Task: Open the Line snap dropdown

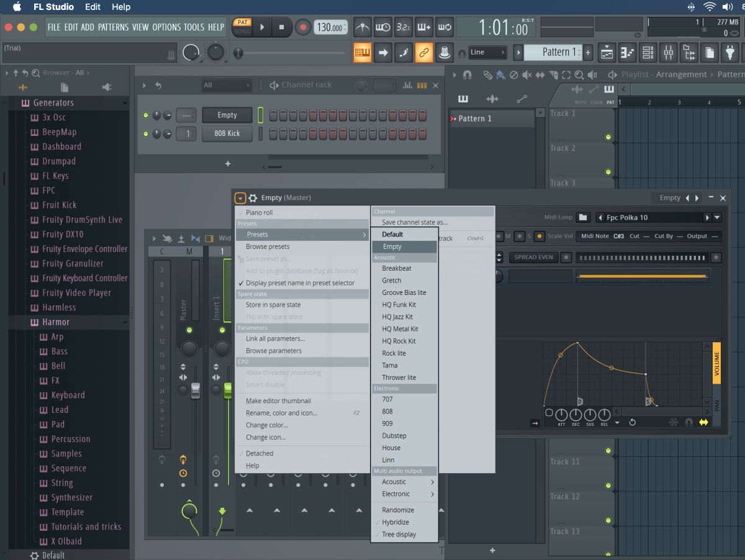Action: tap(487, 53)
